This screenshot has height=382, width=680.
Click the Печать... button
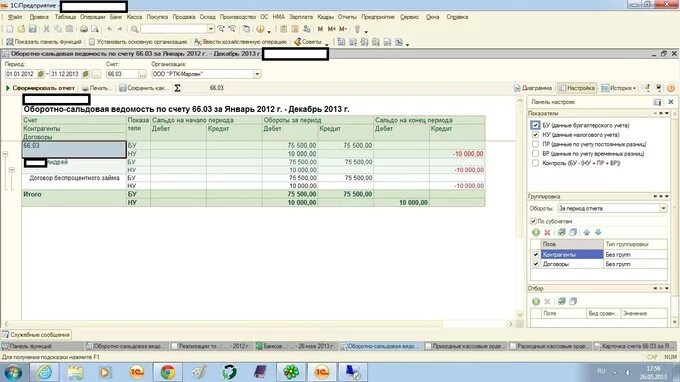[x=96, y=88]
